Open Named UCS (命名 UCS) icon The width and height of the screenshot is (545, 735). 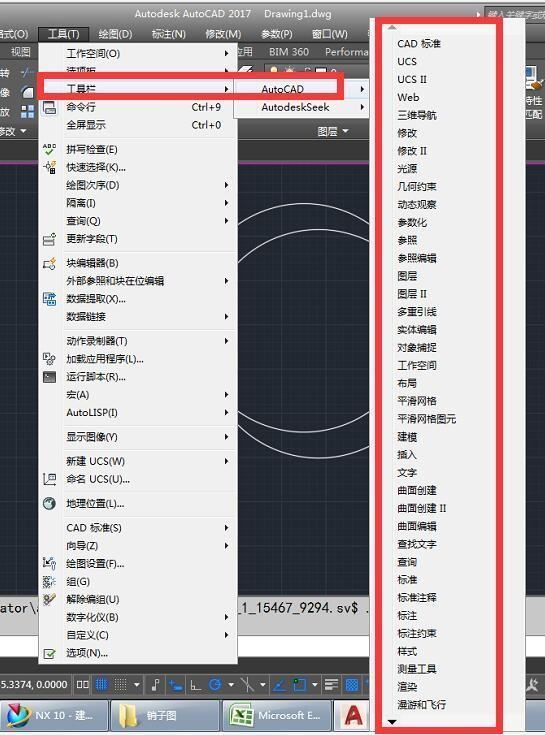(49, 479)
